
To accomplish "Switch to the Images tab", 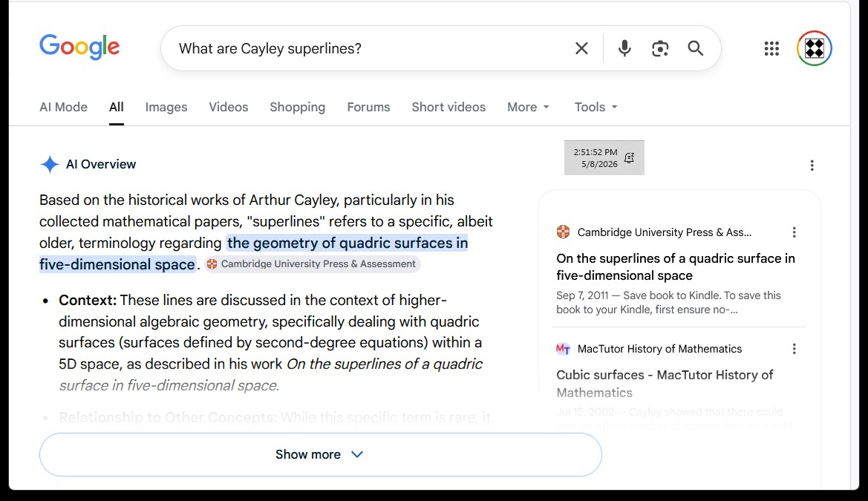I will (x=166, y=107).
